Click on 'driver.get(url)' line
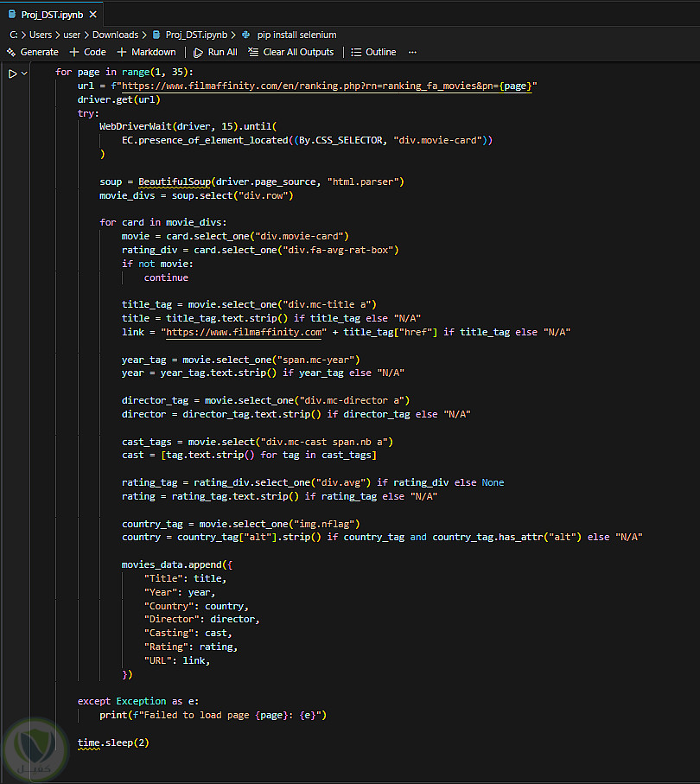The width and height of the screenshot is (700, 784). pos(119,99)
